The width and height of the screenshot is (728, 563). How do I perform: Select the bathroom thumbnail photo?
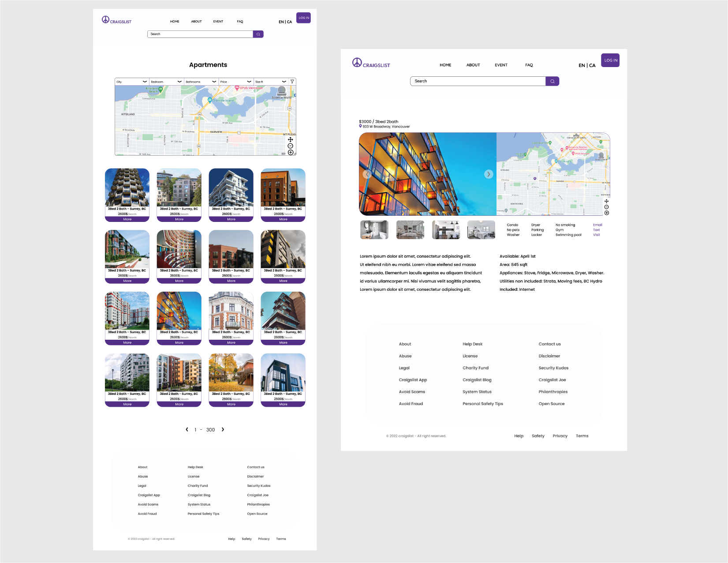[x=374, y=230]
